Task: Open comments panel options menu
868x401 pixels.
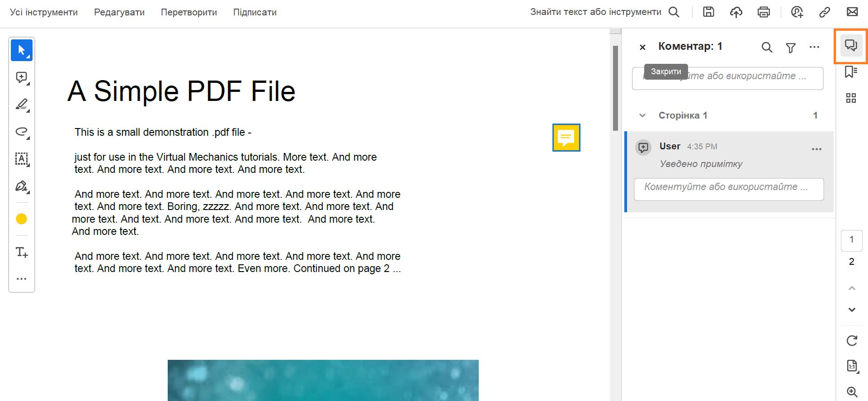Action: pos(815,47)
